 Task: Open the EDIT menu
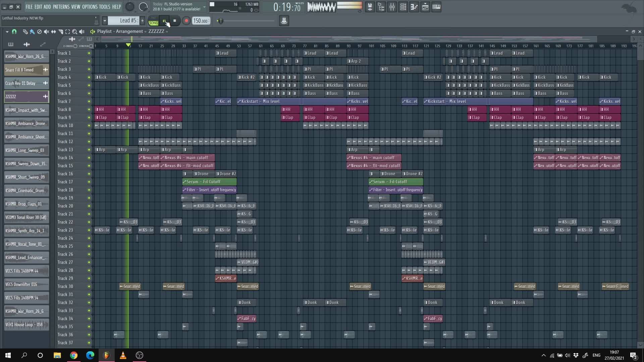click(x=38, y=7)
